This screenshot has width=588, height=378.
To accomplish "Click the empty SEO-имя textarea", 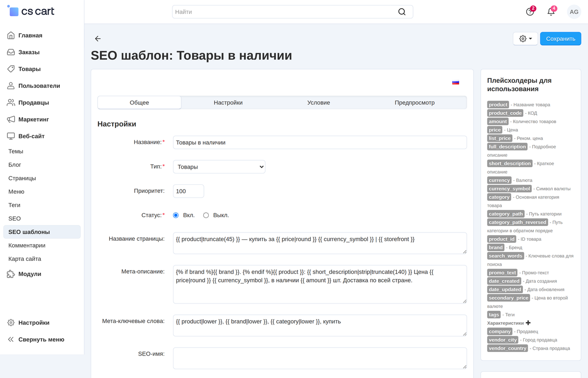I will [x=320, y=358].
